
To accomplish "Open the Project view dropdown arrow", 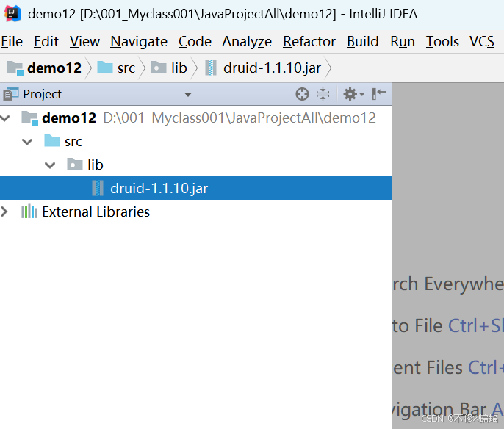I will (x=188, y=95).
